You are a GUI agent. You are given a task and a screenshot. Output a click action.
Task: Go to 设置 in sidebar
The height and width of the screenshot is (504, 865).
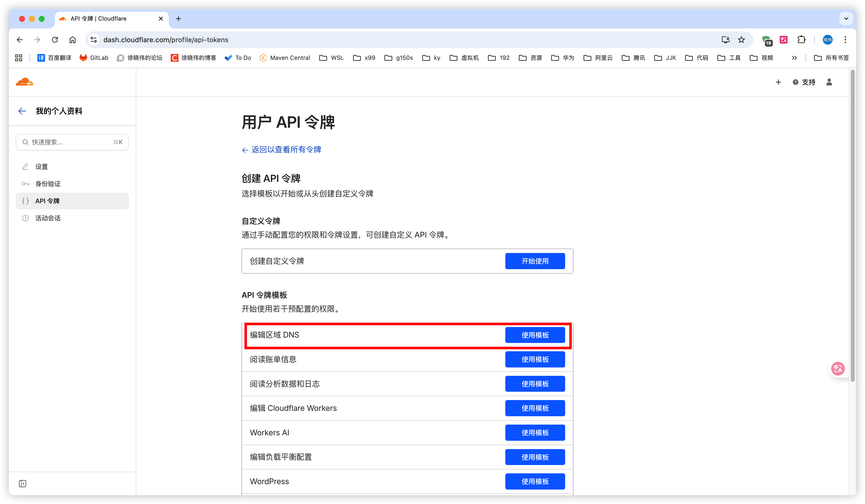[41, 167]
